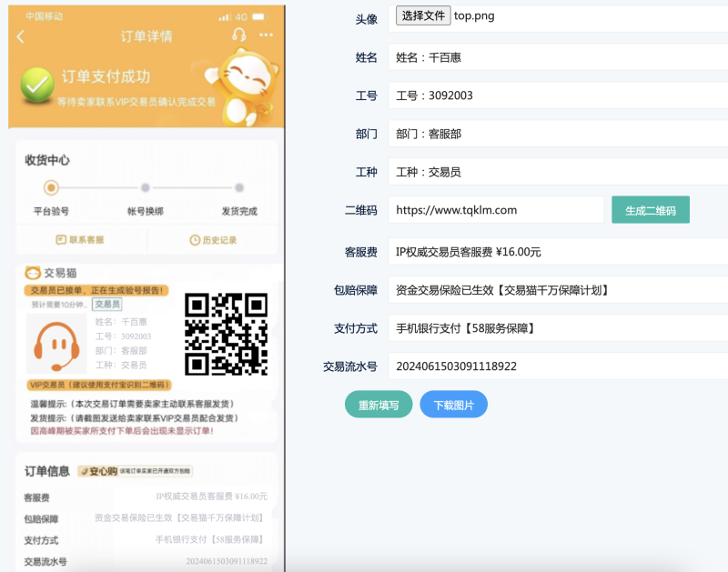728x572 pixels.
Task: Click the 安心购 badge in order info
Action: click(x=135, y=471)
